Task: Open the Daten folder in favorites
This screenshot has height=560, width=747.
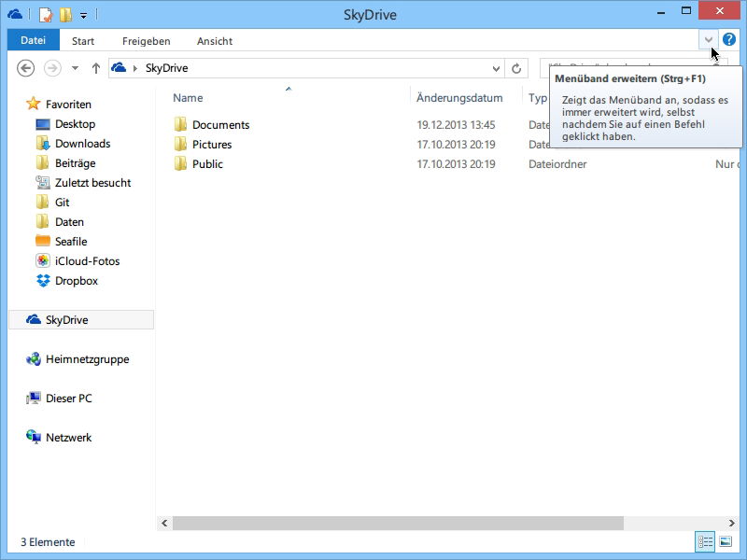Action: tap(69, 221)
